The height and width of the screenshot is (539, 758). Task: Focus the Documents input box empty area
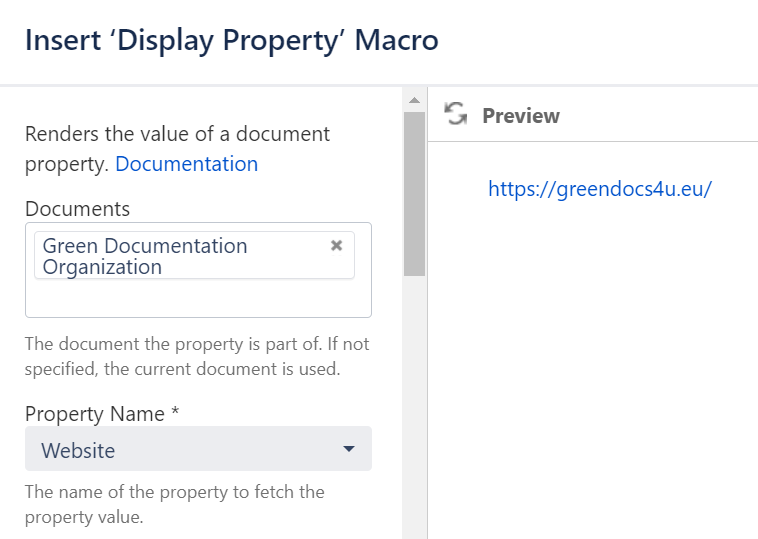tap(198, 298)
